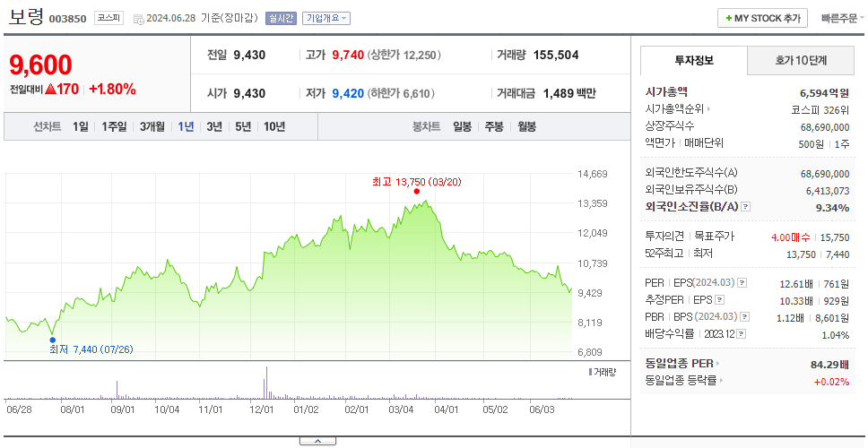868x448 pixels.
Task: Select 5년 line chart period
Action: point(243,126)
